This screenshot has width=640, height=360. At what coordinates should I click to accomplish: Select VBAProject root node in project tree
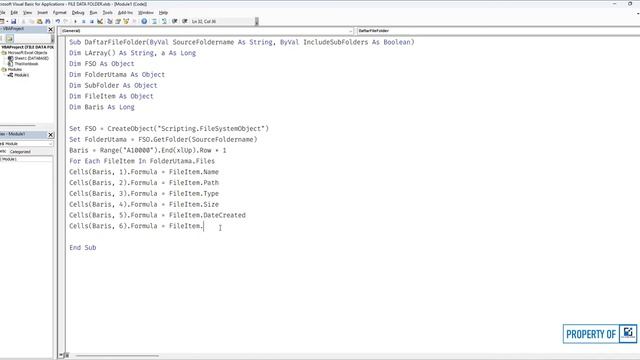pos(27,47)
